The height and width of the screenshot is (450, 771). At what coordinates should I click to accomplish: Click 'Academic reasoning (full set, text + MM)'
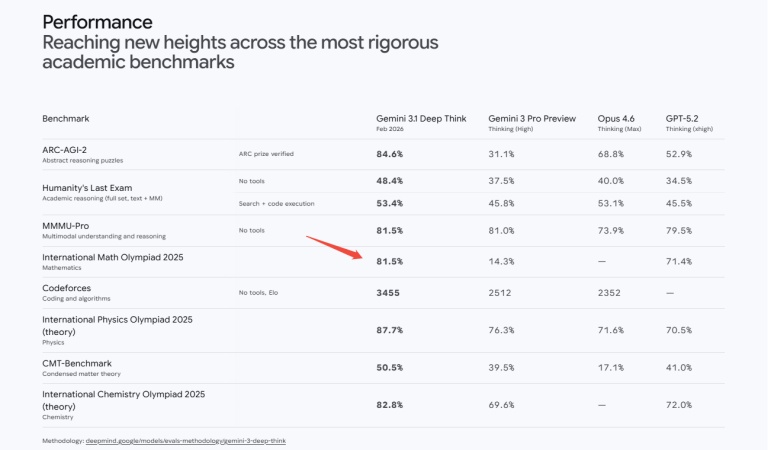click(x=102, y=198)
